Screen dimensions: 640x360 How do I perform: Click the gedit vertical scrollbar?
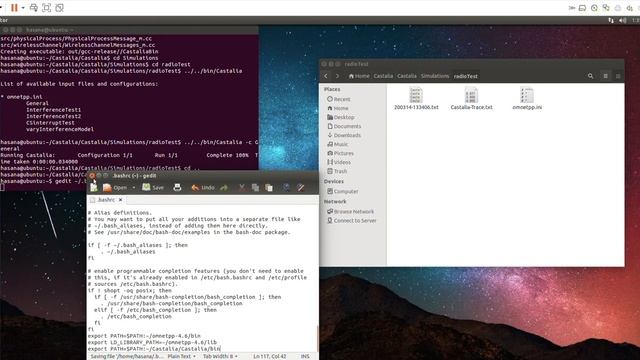coord(317,339)
